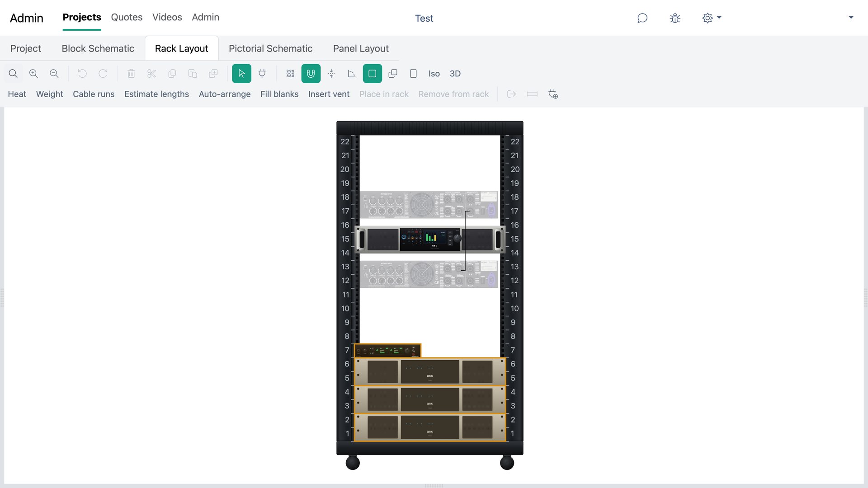Image resolution: width=868 pixels, height=488 pixels.
Task: Click the Cable runs button
Action: tap(94, 94)
